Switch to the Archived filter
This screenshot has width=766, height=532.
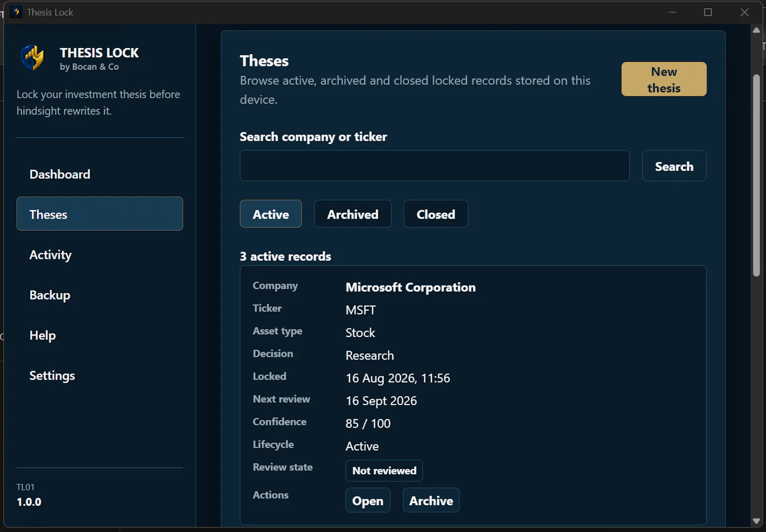[x=352, y=214]
